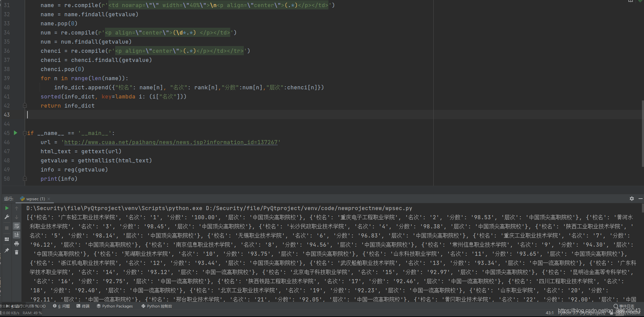644x317 pixels.
Task: Click the up arrow stack trace icon
Action: (17, 208)
